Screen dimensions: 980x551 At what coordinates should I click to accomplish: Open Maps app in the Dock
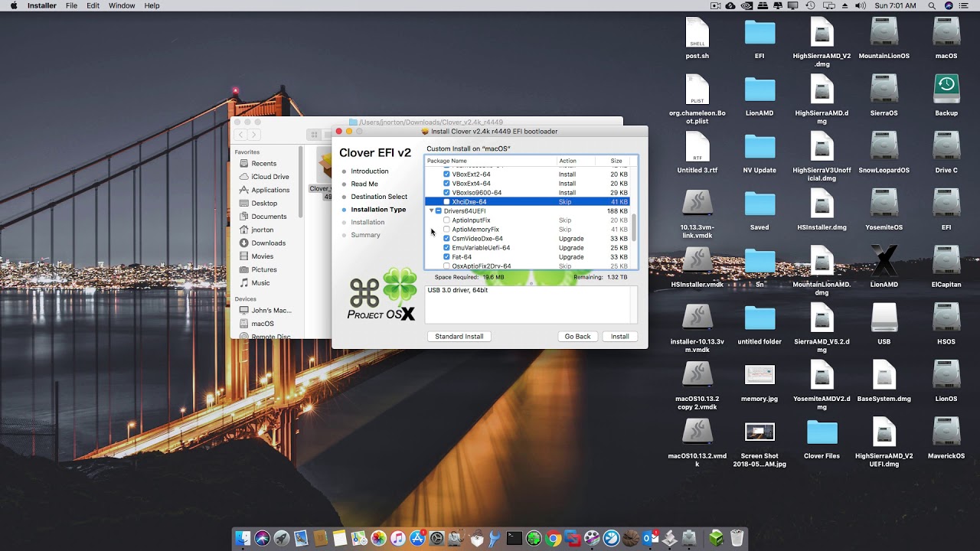[x=359, y=538]
